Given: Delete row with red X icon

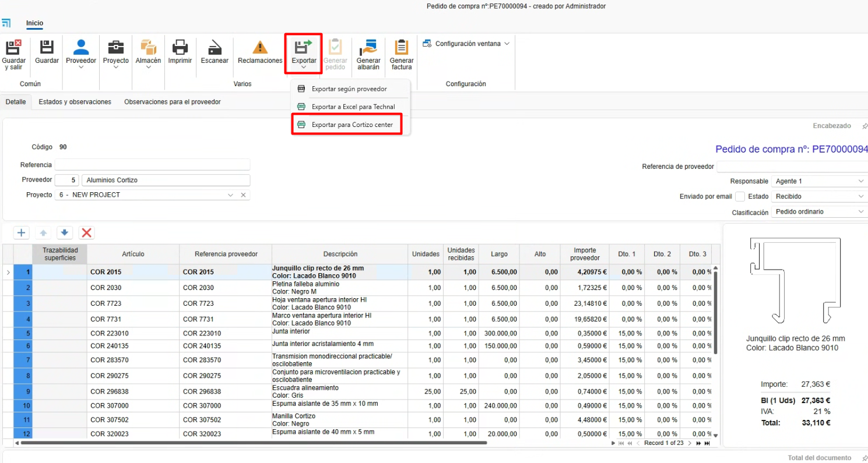Looking at the screenshot, I should [87, 233].
